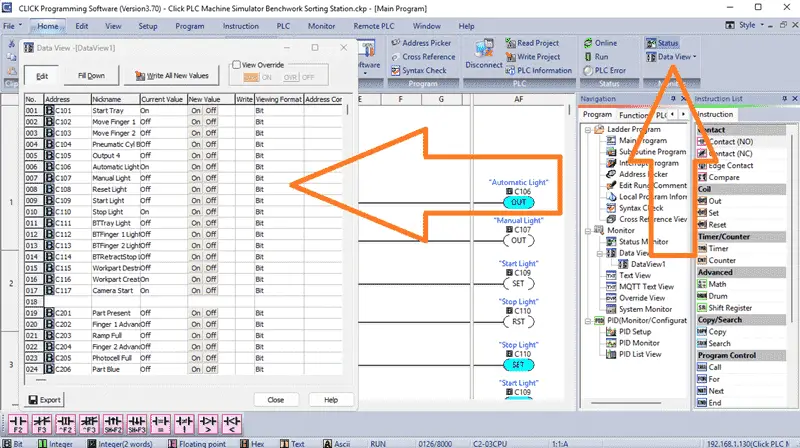The image size is (800, 448).
Task: Open the Setup menu
Action: pyautogui.click(x=148, y=26)
